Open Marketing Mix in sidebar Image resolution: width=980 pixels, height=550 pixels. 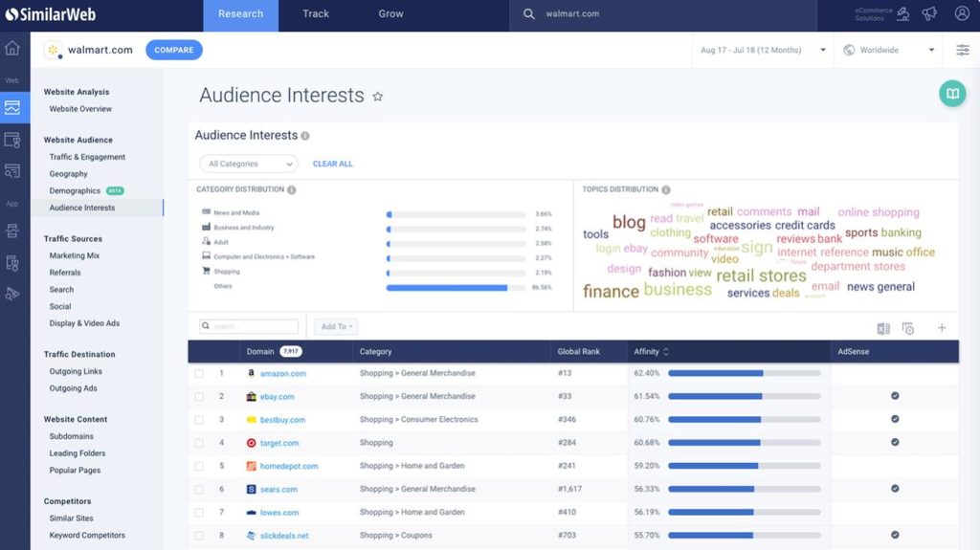75,255
